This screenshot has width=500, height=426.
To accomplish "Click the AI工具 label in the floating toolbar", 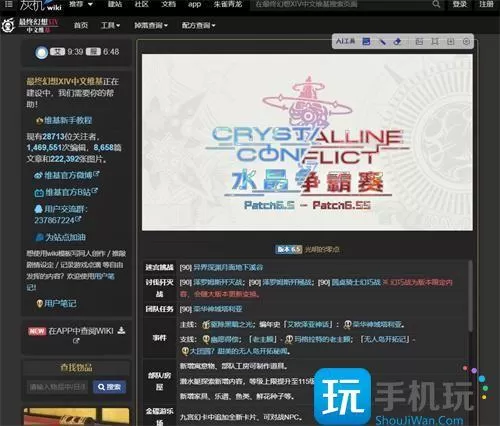I will click(345, 41).
